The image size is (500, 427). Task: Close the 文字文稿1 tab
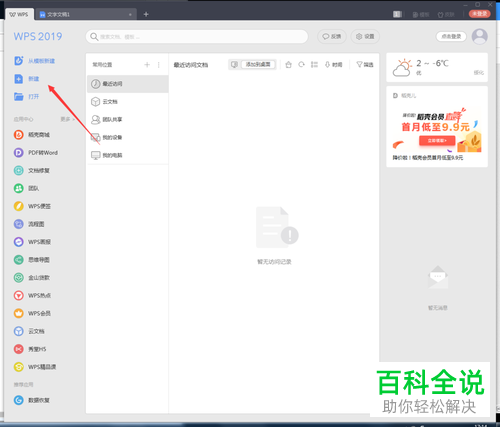[130, 14]
